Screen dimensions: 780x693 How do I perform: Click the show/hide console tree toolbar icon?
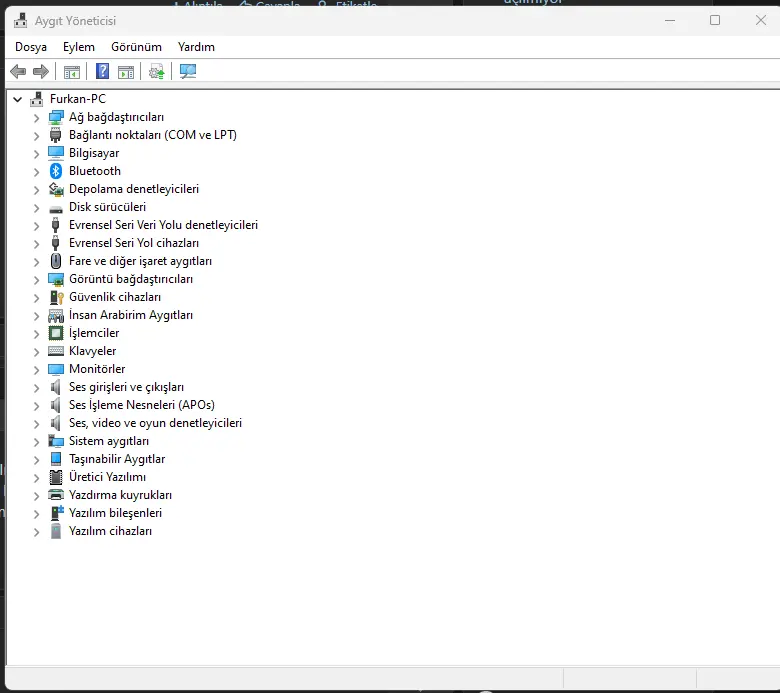point(72,72)
